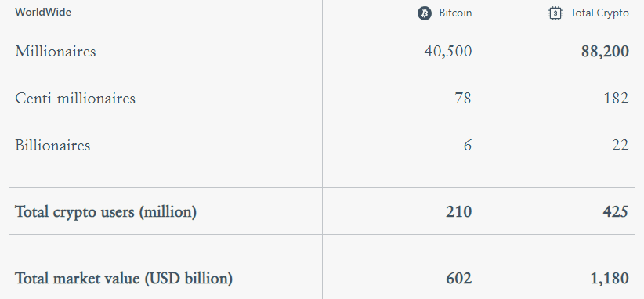
Task: Select Total Crypto centi-millionaires value 182
Action: point(616,99)
